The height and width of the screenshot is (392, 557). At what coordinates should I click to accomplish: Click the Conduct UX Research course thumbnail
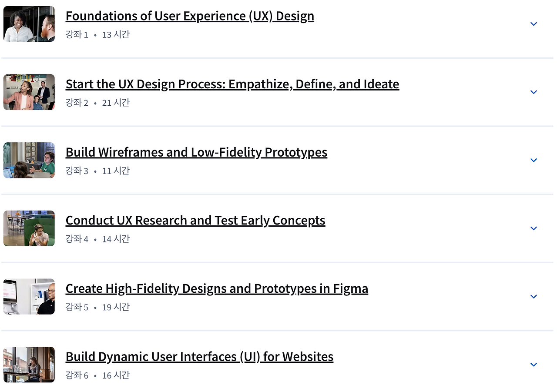coord(29,228)
